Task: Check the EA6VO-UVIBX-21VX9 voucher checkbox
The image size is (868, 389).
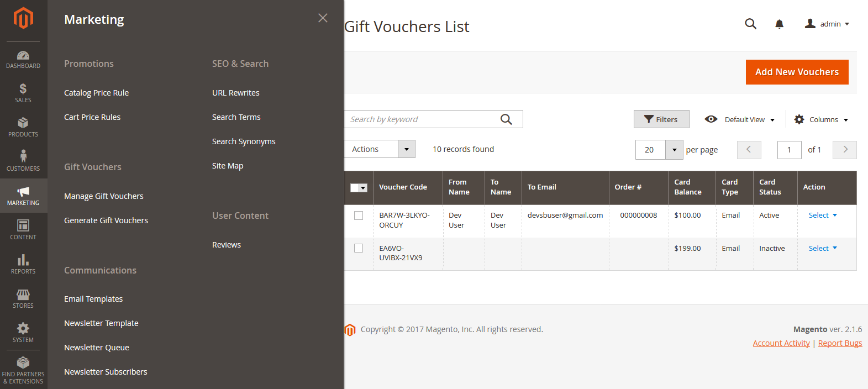Action: 359,249
